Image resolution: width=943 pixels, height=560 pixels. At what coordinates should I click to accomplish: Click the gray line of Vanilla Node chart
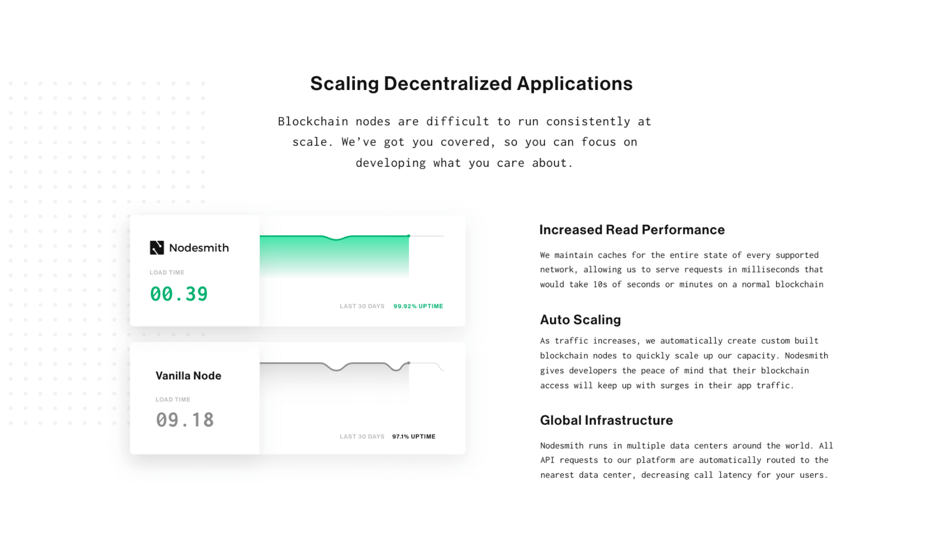pos(292,364)
